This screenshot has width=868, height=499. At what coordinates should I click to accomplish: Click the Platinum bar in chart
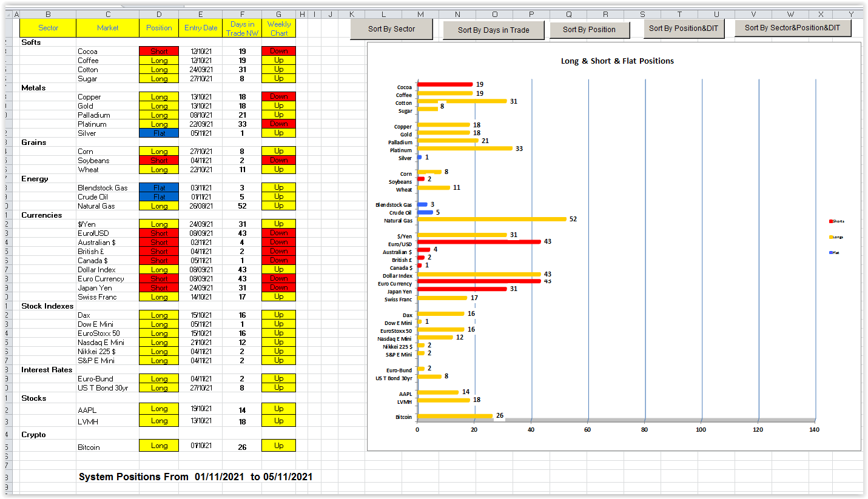coord(465,148)
